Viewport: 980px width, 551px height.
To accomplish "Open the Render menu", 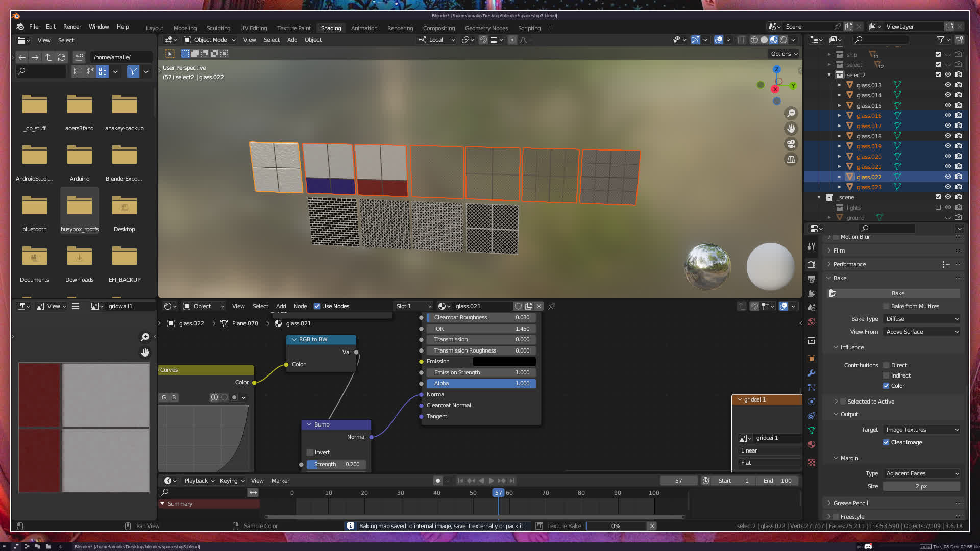I will coord(72,27).
